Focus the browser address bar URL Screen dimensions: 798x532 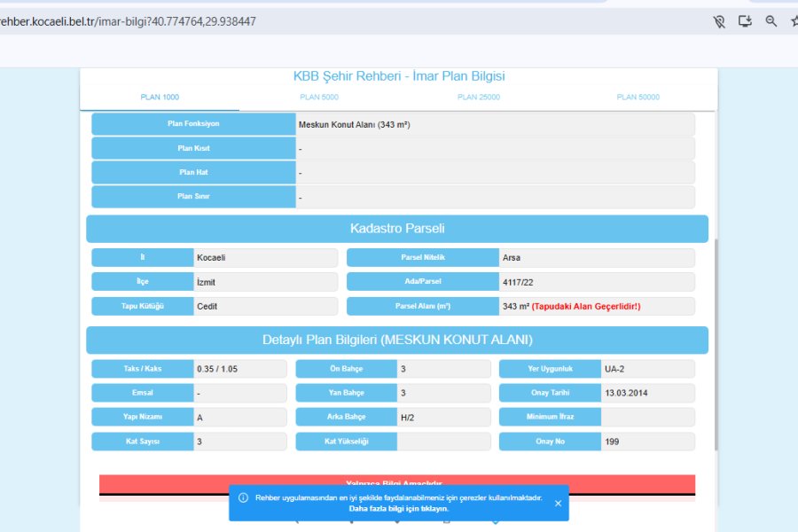(133, 21)
